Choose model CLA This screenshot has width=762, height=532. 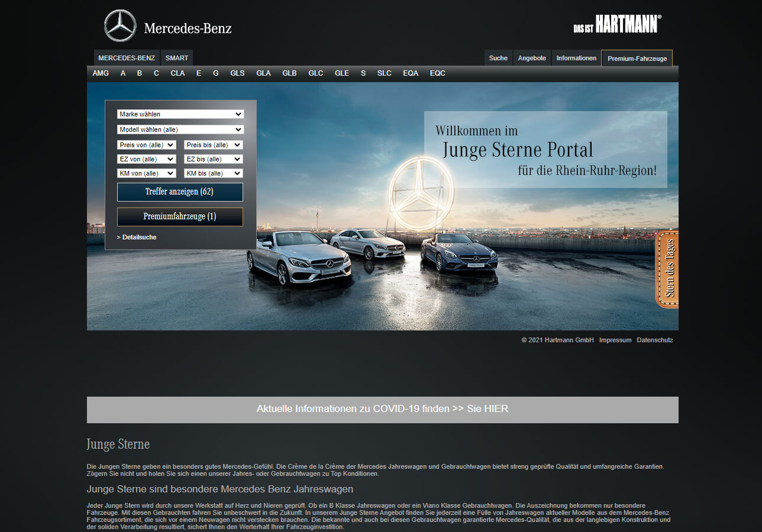(x=177, y=73)
